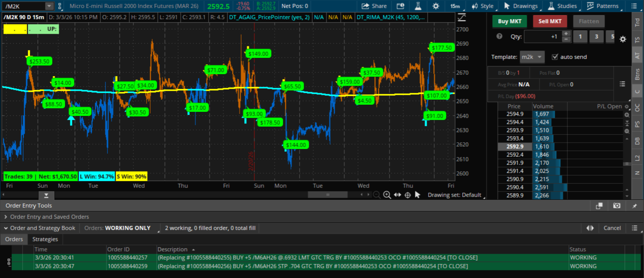This screenshot has width=644, height=278.
Task: Increase quantity with the plus stepper
Action: 566,34
